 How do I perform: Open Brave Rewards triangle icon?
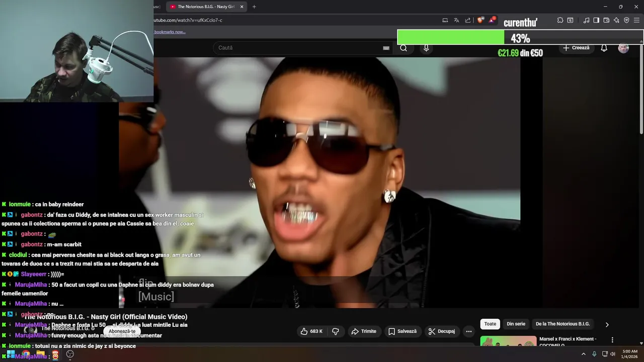click(x=492, y=20)
